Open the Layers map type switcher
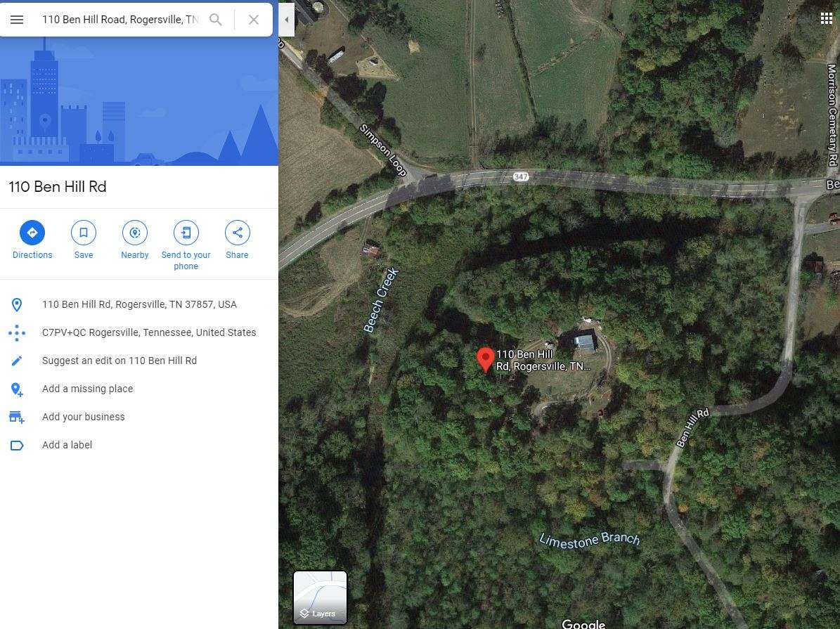 click(x=321, y=597)
